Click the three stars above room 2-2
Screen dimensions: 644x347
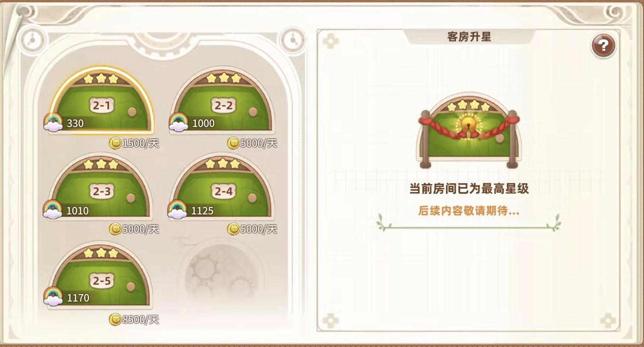[224, 78]
